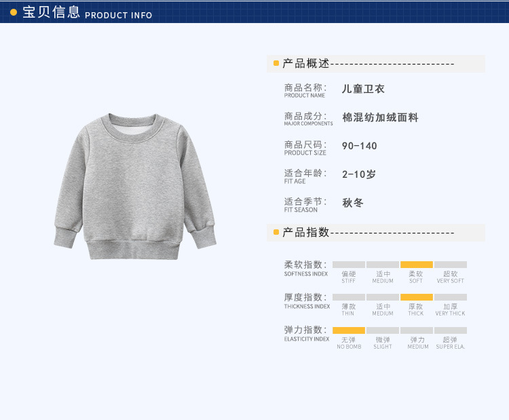Click the gray STIFF softness bar segment
The image size is (509, 420).
[x=349, y=265]
